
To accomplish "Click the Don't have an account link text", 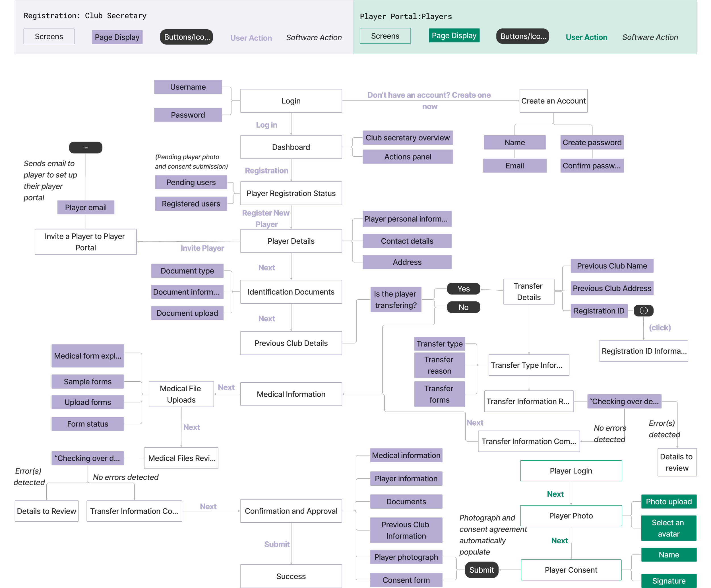I will point(429,96).
